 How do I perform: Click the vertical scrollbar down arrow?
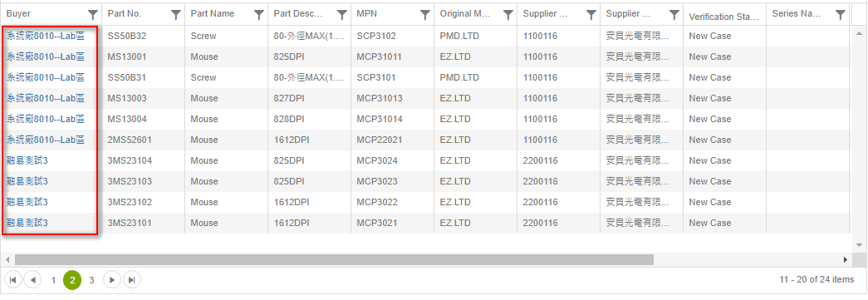tap(859, 244)
